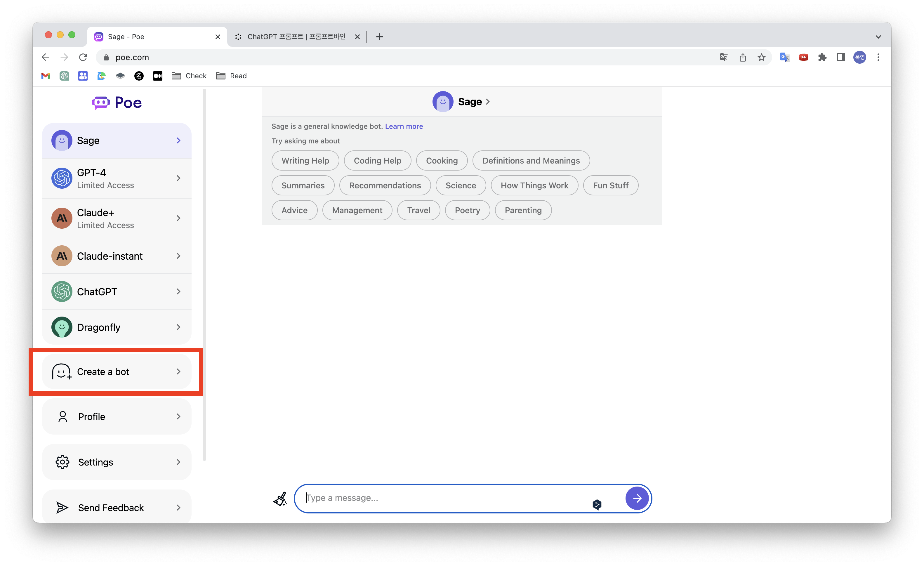Viewport: 924px width, 566px height.
Task: Choose the Poetry suggestion
Action: (x=467, y=210)
